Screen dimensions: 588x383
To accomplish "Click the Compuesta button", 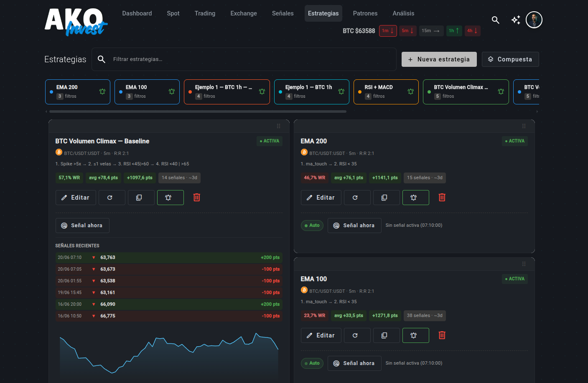I will 510,59.
